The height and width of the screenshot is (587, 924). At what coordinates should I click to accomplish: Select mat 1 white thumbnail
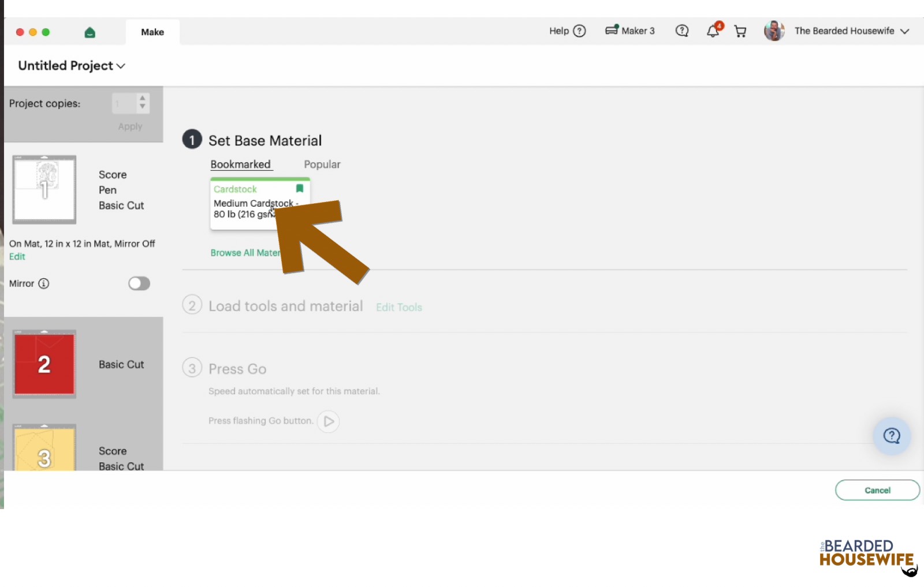click(x=44, y=189)
